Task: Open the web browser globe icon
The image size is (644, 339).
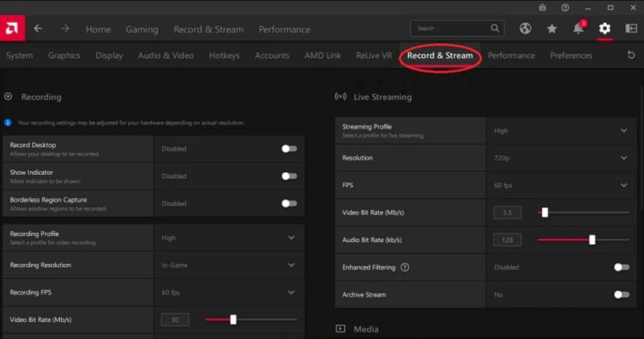Action: (526, 28)
